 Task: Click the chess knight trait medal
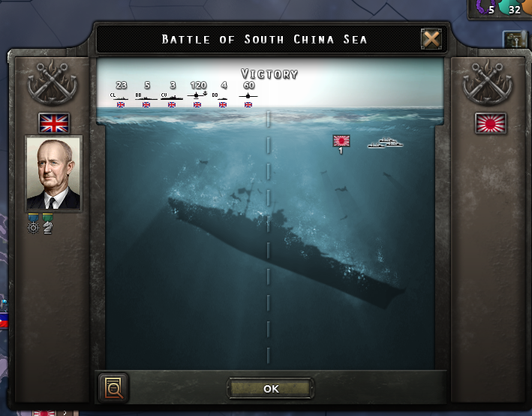point(47,224)
